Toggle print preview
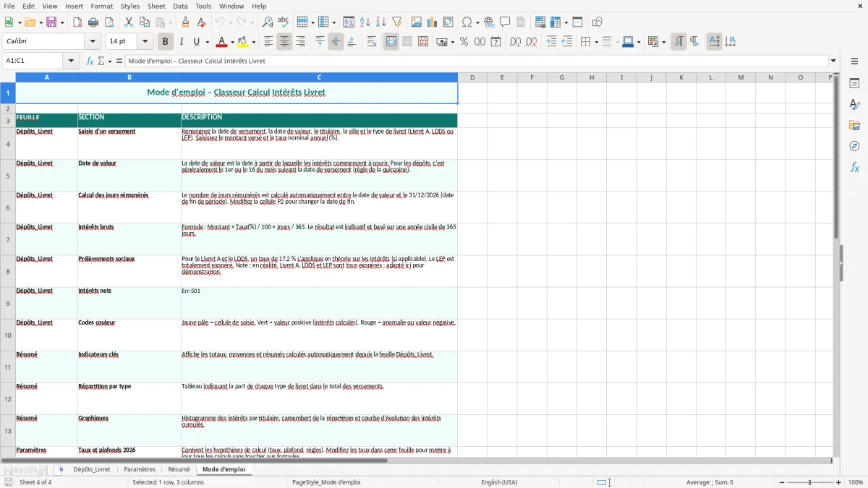The image size is (868, 488). 109,22
